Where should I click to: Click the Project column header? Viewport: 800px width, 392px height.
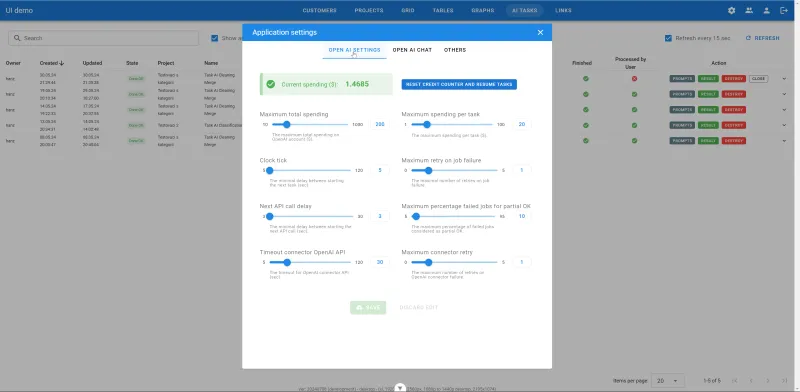coord(166,63)
